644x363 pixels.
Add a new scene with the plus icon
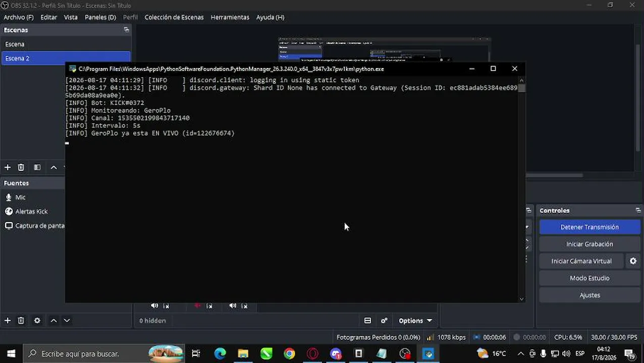pyautogui.click(x=8, y=167)
